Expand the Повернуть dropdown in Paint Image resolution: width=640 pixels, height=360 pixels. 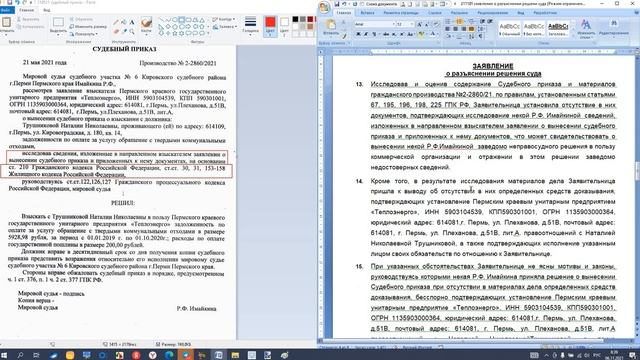click(84, 34)
